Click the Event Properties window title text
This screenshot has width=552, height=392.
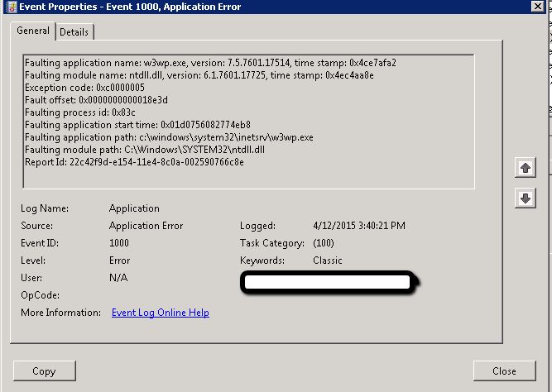pyautogui.click(x=130, y=7)
